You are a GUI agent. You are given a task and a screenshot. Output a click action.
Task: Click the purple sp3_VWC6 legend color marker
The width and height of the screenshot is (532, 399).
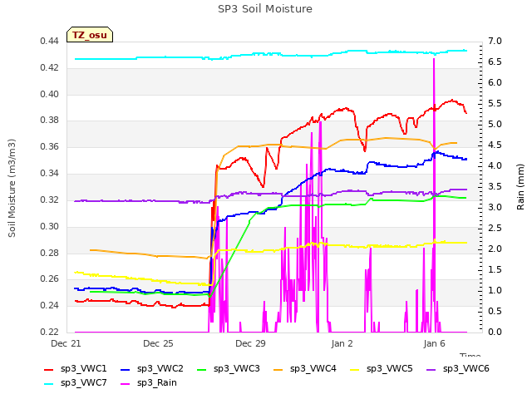coord(431,369)
